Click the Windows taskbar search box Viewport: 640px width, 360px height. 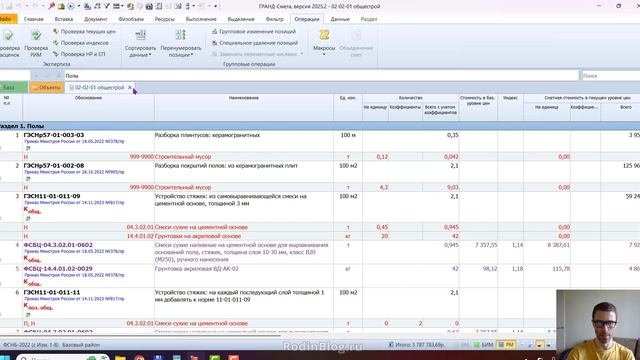[62, 358]
